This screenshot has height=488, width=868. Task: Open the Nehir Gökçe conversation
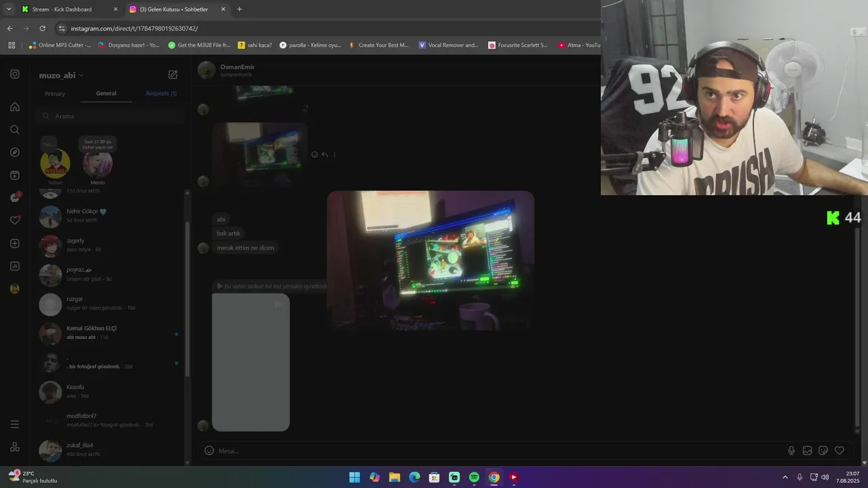(x=107, y=216)
